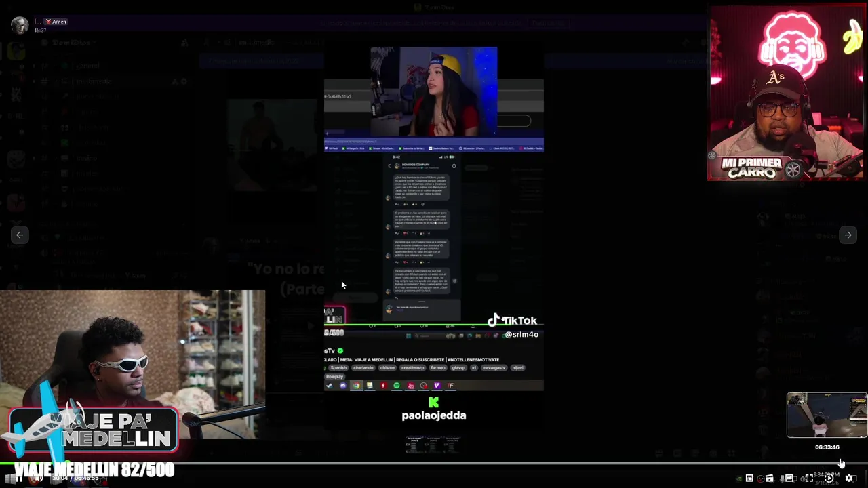Pause the video with the bottom-left control
868x488 pixels.
coord(19,479)
